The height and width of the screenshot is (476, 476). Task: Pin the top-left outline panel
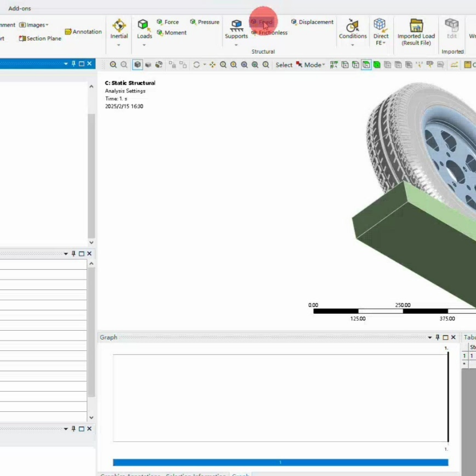[x=73, y=64]
